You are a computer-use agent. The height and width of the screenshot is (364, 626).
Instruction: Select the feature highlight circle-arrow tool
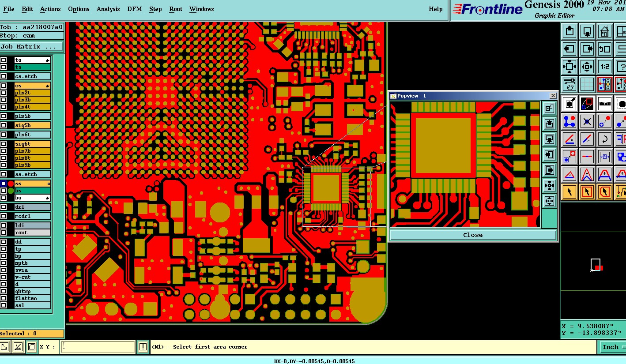click(569, 104)
